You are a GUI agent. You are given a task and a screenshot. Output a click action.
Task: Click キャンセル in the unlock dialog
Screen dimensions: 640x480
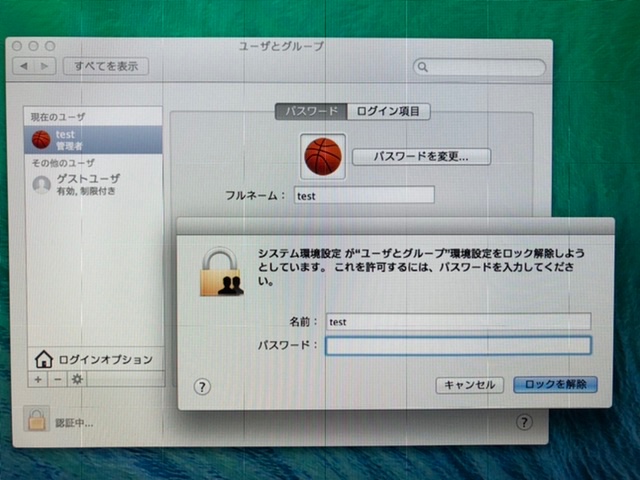(469, 385)
